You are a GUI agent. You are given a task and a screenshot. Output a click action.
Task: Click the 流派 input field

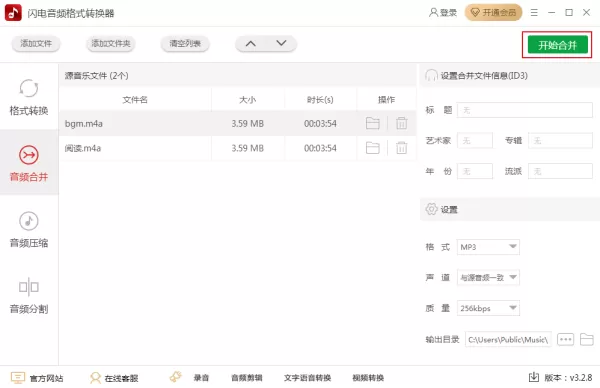(x=560, y=171)
